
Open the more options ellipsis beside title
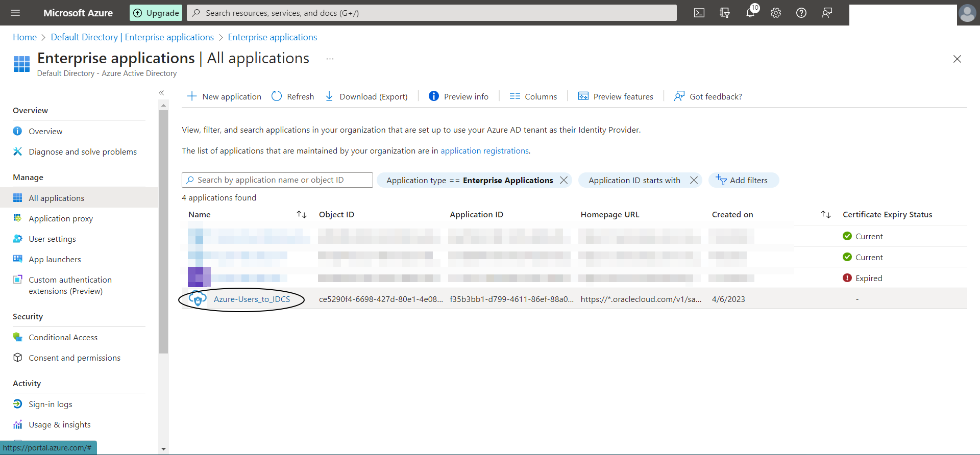pos(330,59)
